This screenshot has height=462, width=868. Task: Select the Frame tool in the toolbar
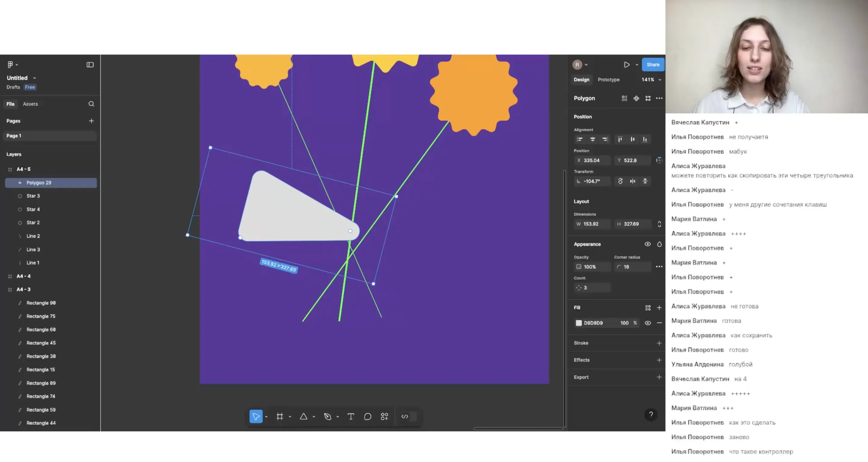[280, 416]
